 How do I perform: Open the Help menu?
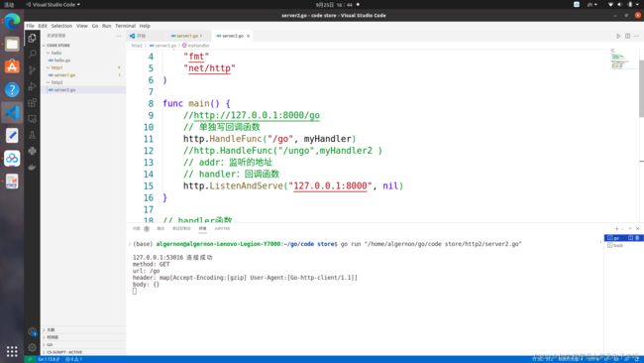pyautogui.click(x=145, y=26)
